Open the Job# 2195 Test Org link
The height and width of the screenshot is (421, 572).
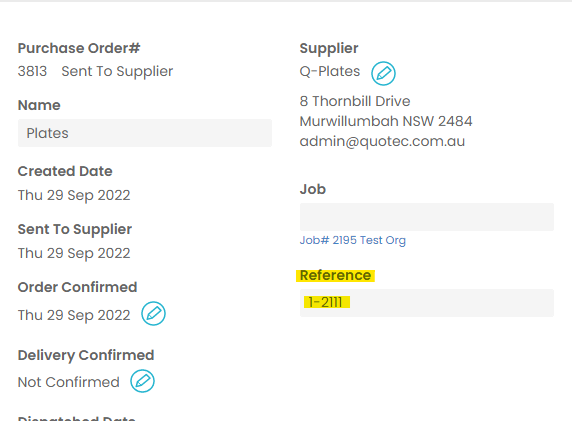click(x=352, y=240)
